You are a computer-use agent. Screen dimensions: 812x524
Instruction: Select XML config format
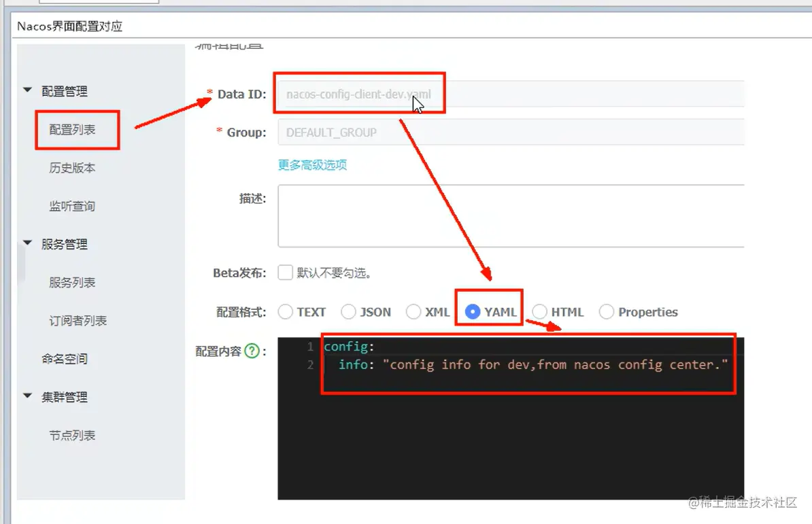pyautogui.click(x=413, y=311)
